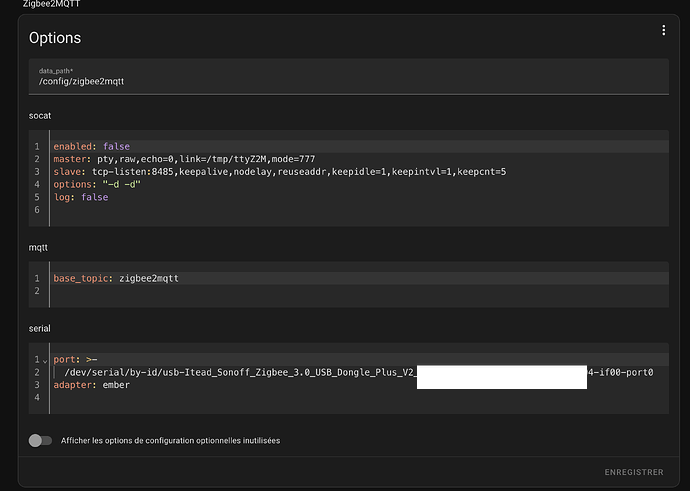The width and height of the screenshot is (690, 491).
Task: Toggle showing unused optional configuration options
Action: point(40,440)
